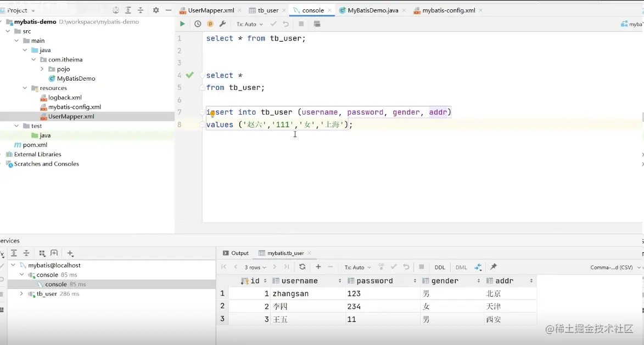Collapse all in Project panel
Image resolution: width=644 pixels, height=345 pixels.
[141, 10]
